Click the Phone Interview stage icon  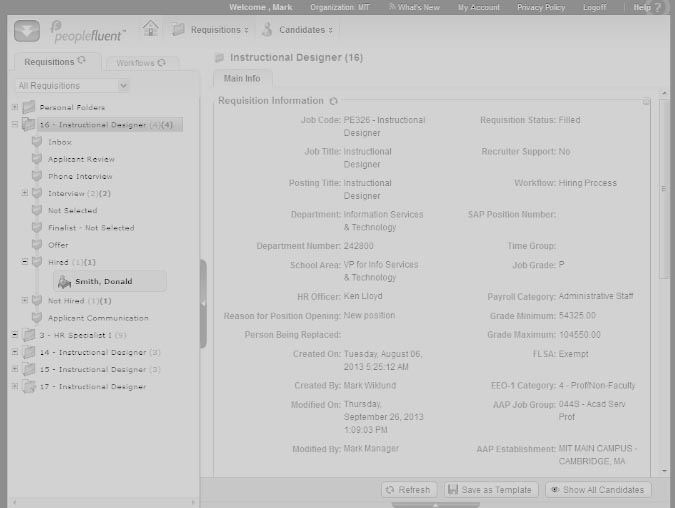[x=37, y=177]
